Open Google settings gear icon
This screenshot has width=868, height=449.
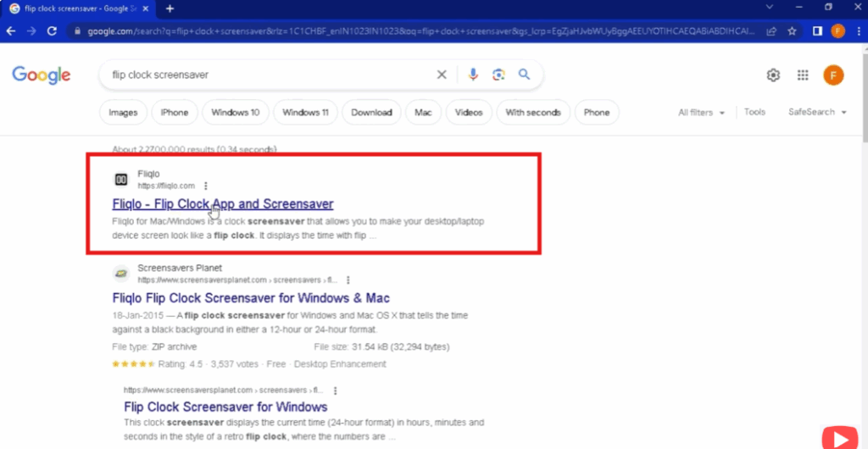(773, 75)
